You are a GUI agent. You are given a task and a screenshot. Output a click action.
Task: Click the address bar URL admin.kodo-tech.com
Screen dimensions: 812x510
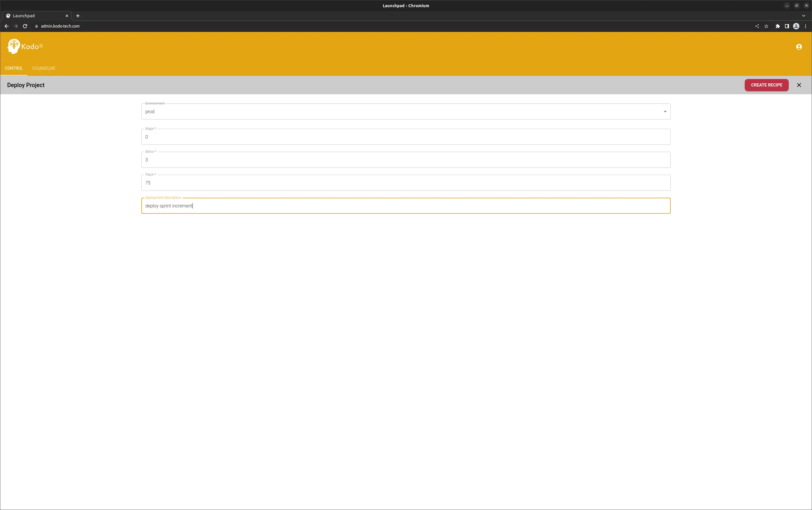pos(60,26)
